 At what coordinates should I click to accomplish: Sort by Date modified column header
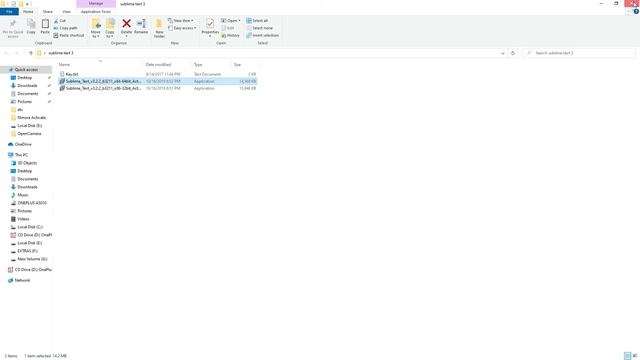coord(168,64)
